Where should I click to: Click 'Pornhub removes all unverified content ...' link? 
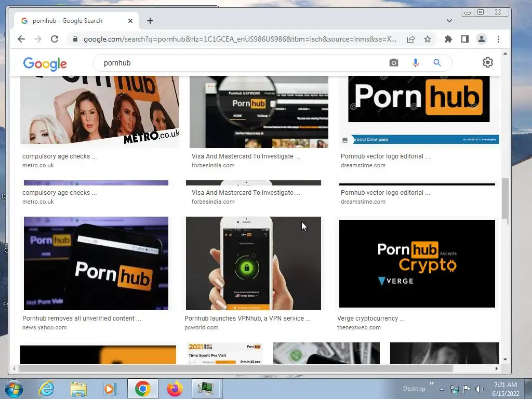click(82, 318)
